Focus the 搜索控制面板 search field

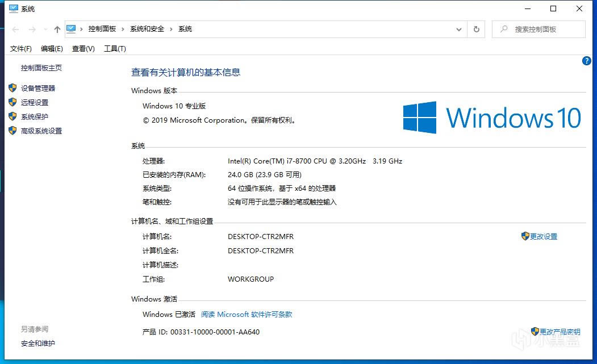[538, 30]
